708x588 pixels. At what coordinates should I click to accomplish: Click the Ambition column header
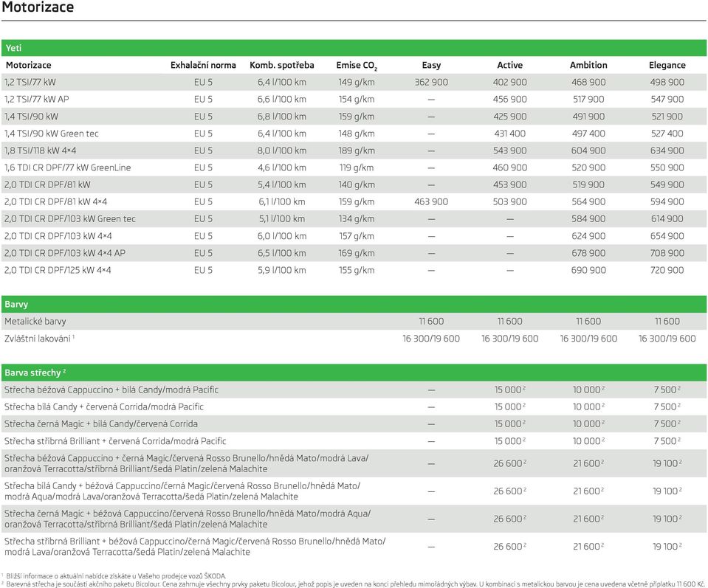(588, 65)
